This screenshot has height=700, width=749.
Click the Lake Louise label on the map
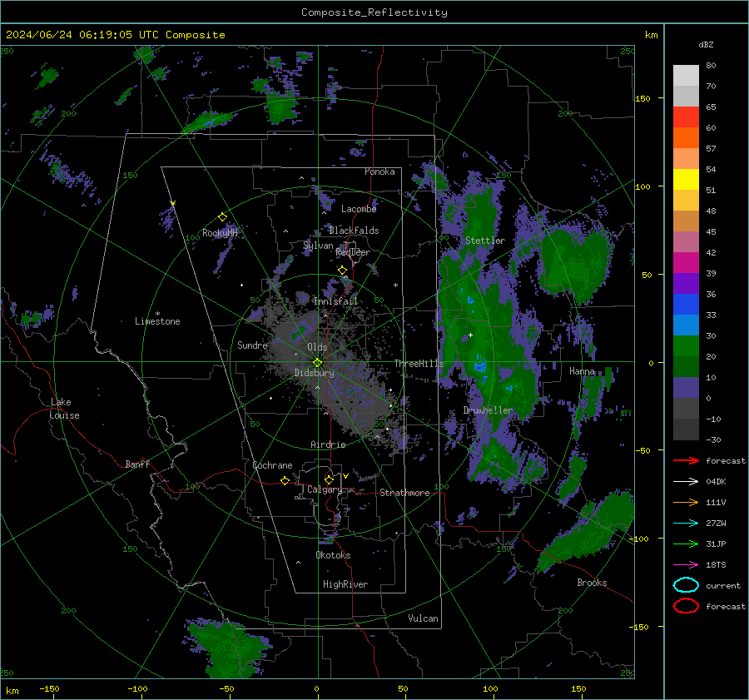[64, 409]
